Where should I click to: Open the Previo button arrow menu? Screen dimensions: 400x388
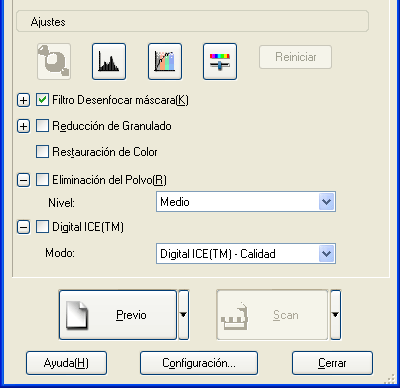click(184, 315)
